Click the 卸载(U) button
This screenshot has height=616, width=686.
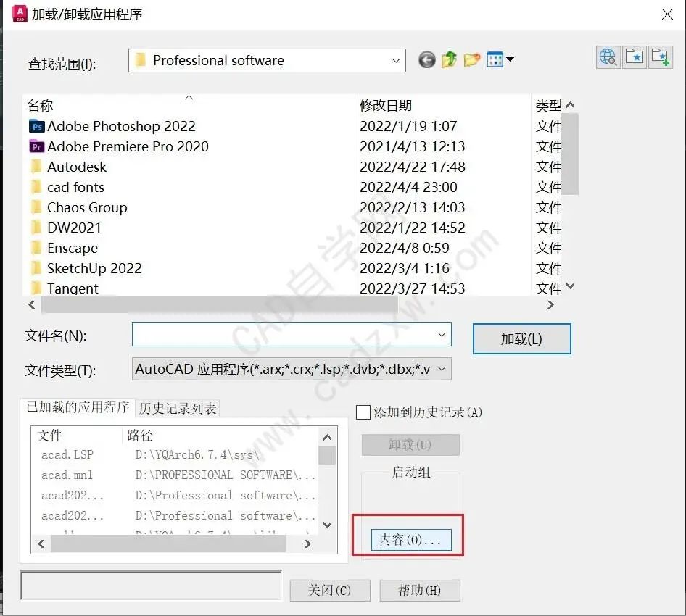(410, 445)
